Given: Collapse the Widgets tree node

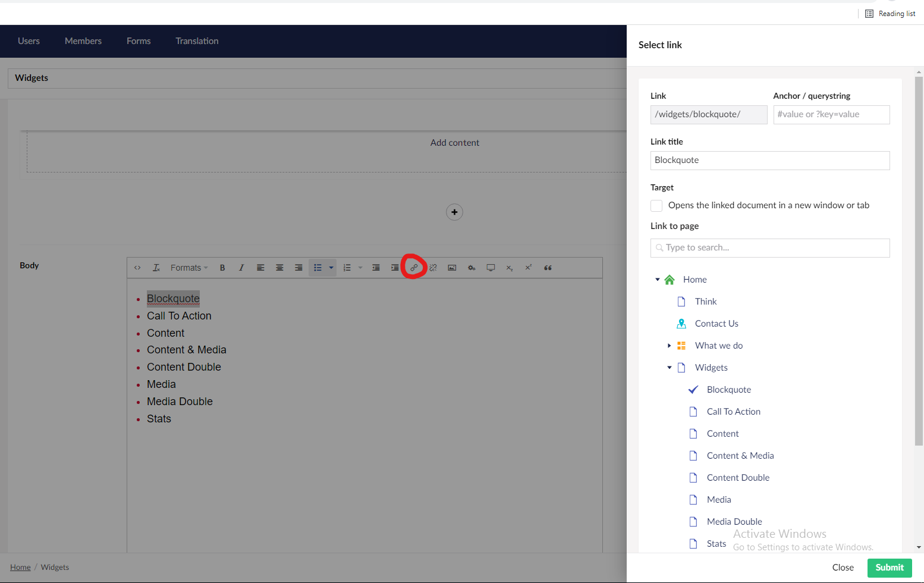Looking at the screenshot, I should tap(670, 368).
